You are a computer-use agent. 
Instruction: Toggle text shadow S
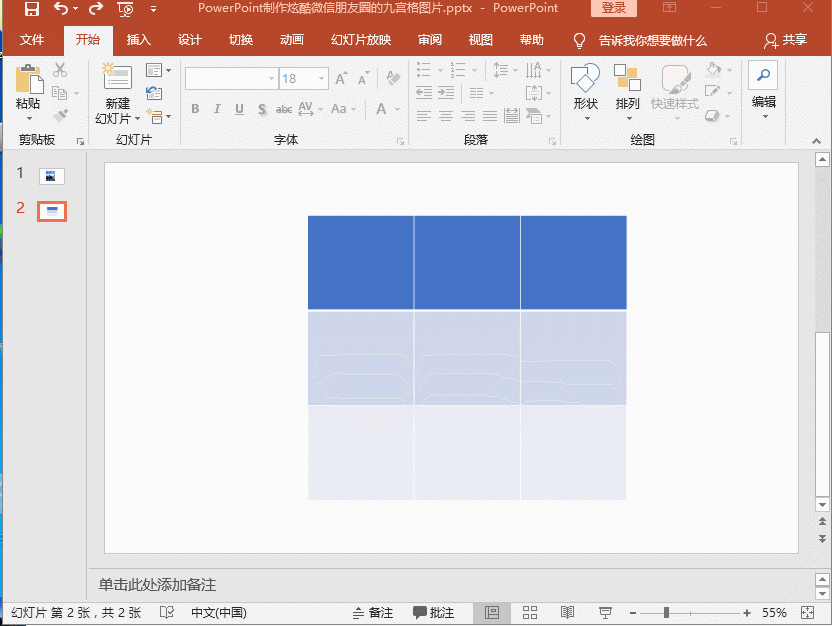(262, 109)
